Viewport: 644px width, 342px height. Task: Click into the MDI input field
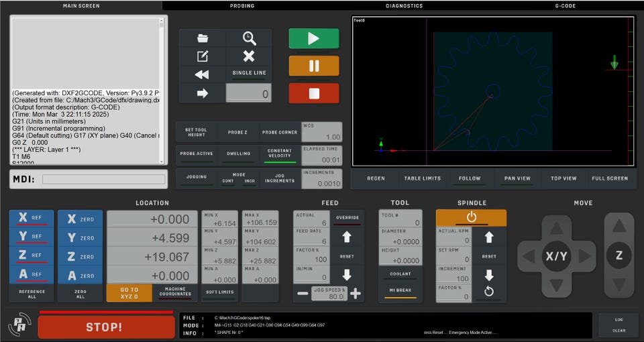tap(104, 180)
